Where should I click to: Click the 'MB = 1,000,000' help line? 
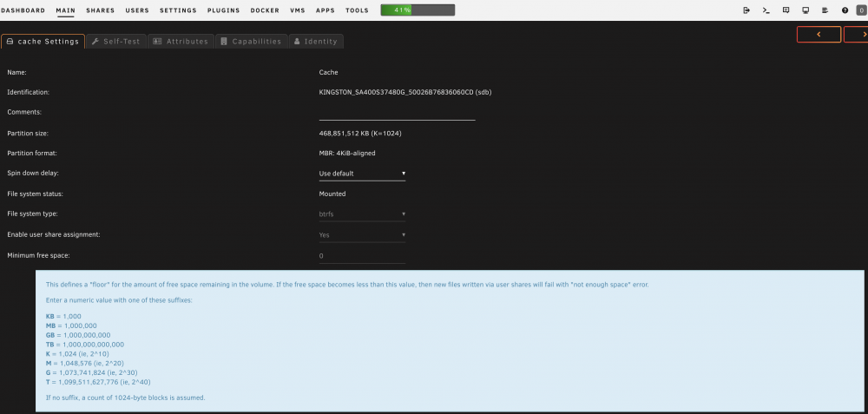(x=71, y=326)
